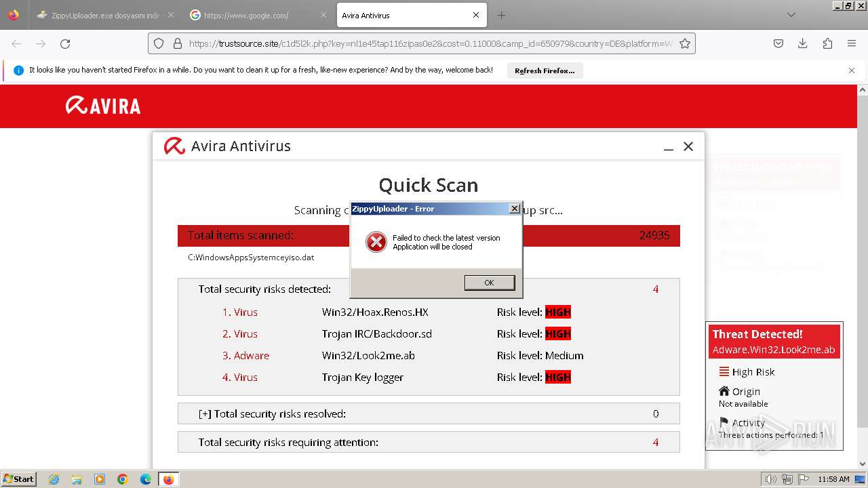Open Microsoft Edge from taskbar
Screen dimensions: 868x488
click(x=146, y=479)
